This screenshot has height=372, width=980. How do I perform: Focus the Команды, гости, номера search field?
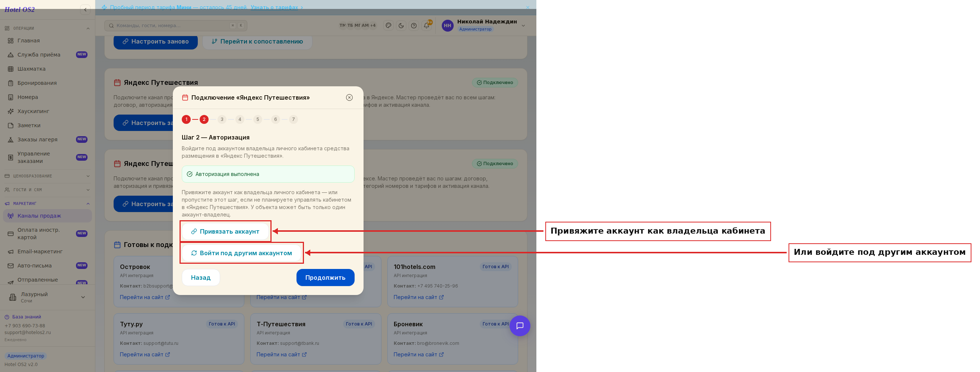click(x=176, y=25)
